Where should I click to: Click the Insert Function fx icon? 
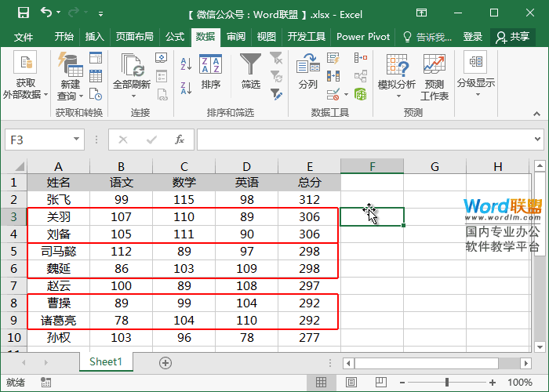coord(179,140)
